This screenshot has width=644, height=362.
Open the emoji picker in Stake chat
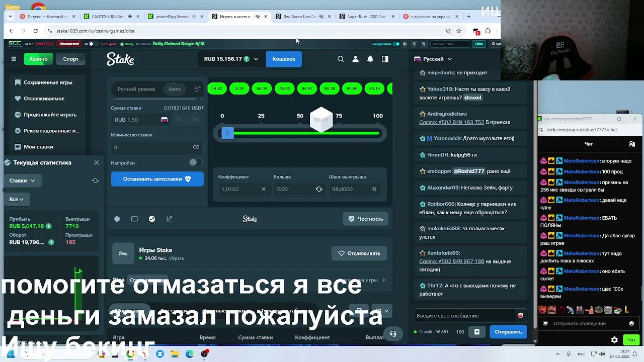(x=520, y=315)
